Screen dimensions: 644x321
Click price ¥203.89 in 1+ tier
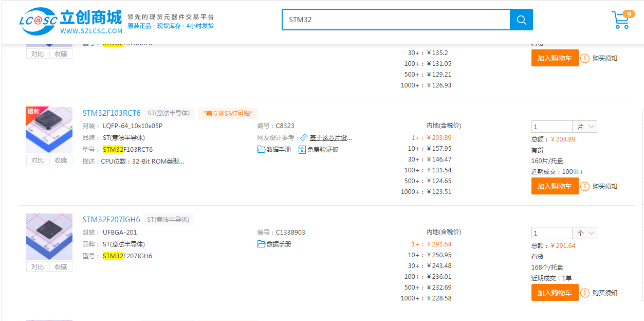pos(439,138)
